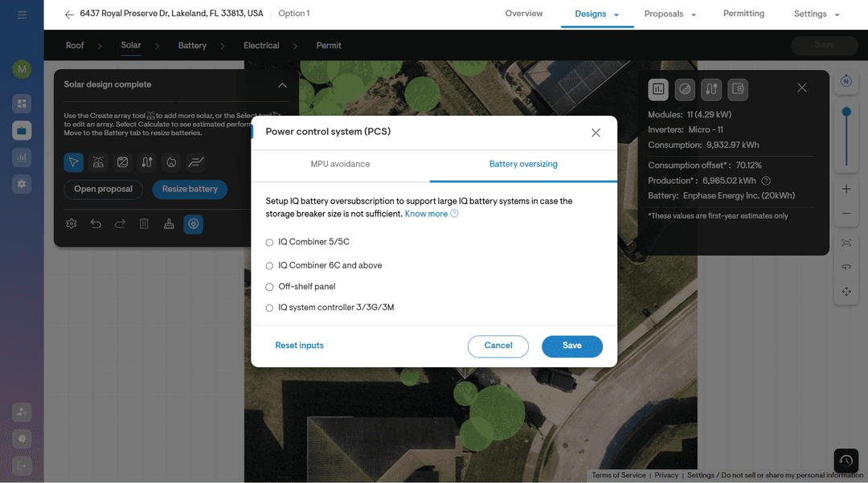Select the broom clean-up tool
The image size is (868, 483).
pyautogui.click(x=169, y=224)
